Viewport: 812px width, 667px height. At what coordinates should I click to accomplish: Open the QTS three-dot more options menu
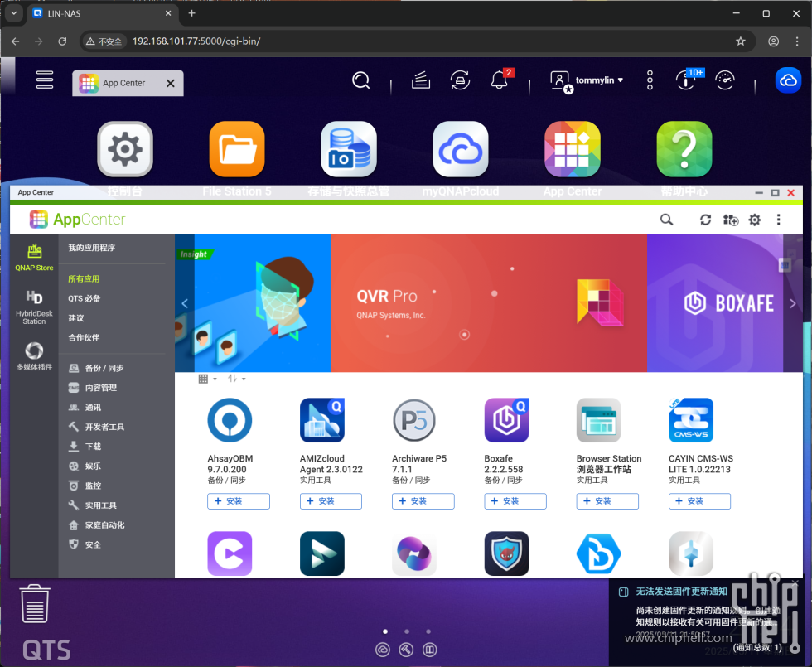pos(650,80)
